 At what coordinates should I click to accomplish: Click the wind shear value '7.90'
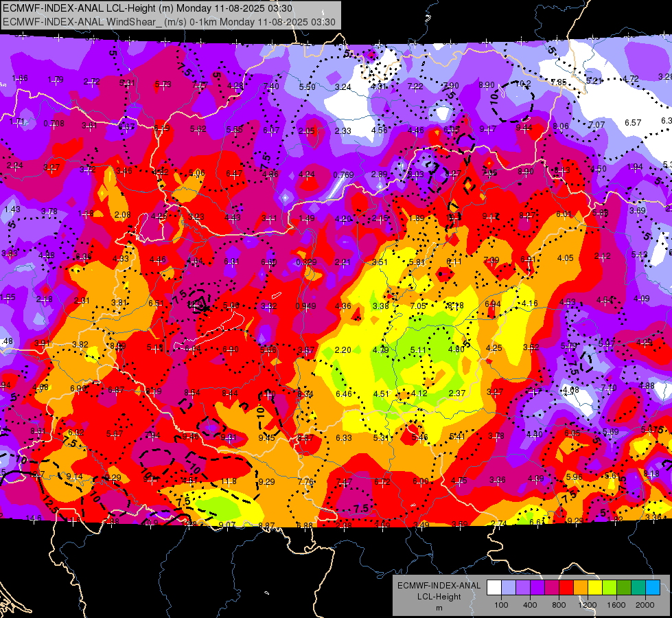451,86
